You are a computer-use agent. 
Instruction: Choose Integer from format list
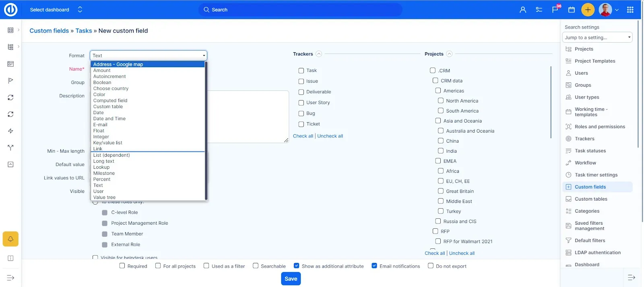point(148,137)
